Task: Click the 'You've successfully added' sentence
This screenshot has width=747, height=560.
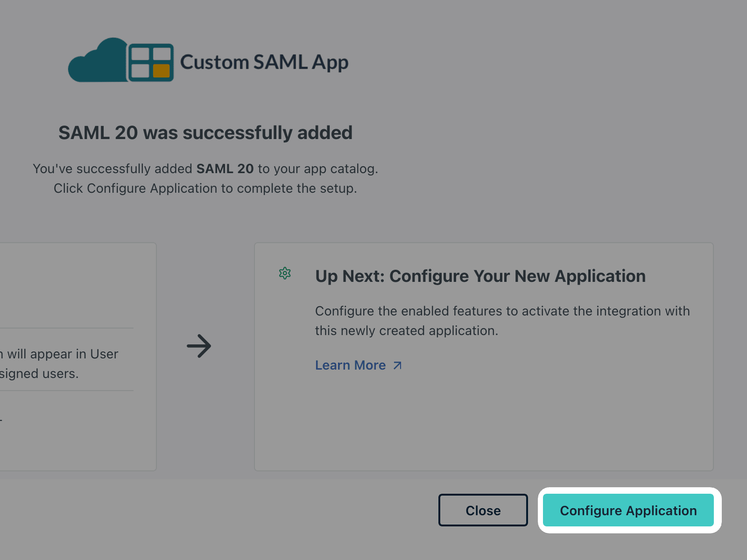Action: point(113,169)
